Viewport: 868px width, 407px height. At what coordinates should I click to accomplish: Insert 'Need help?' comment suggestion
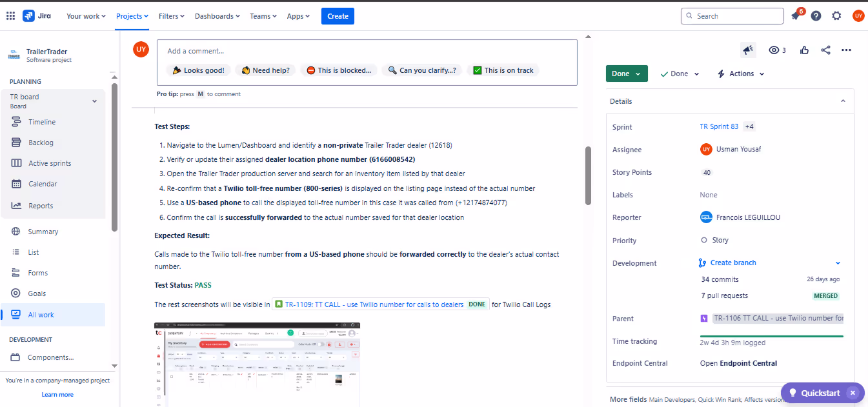tap(266, 70)
